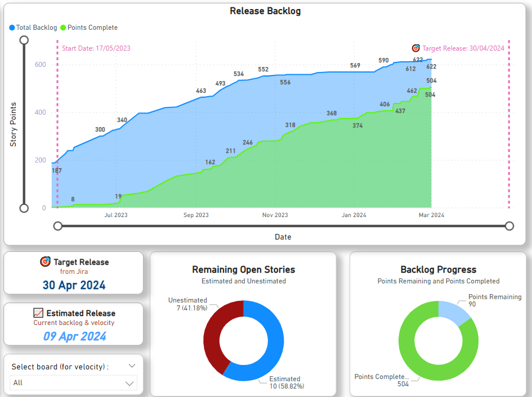The image size is (532, 397).
Task: Click the 340 data label on backlog line
Action: pos(122,120)
